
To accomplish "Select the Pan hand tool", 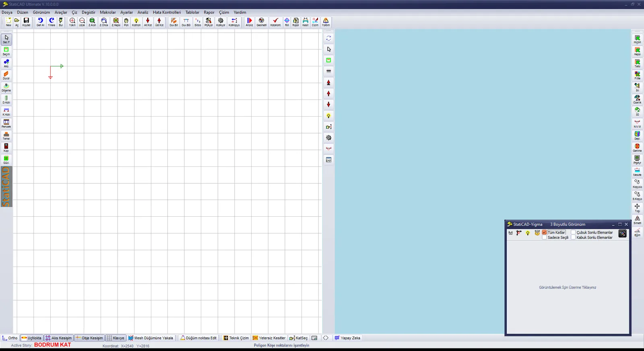I will pyautogui.click(x=126, y=22).
